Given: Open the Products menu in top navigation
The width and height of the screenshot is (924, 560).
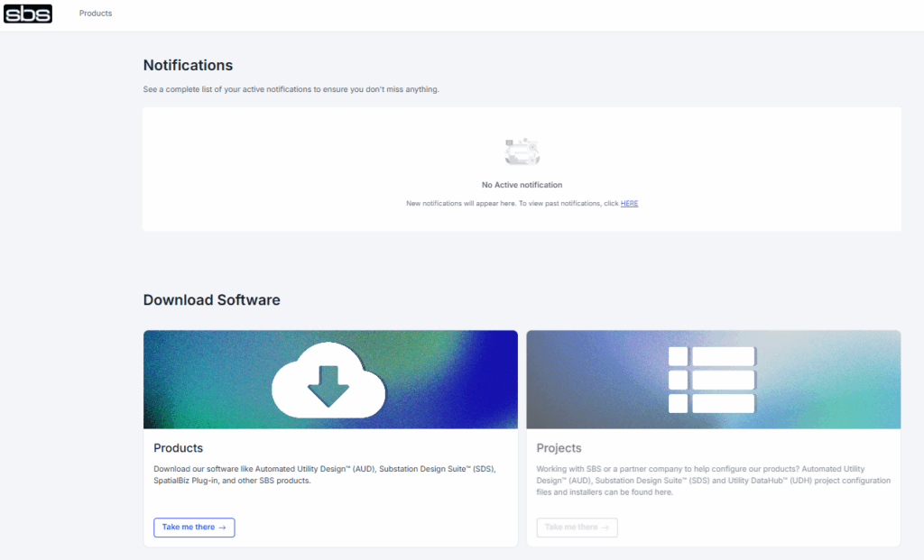Looking at the screenshot, I should pos(96,14).
